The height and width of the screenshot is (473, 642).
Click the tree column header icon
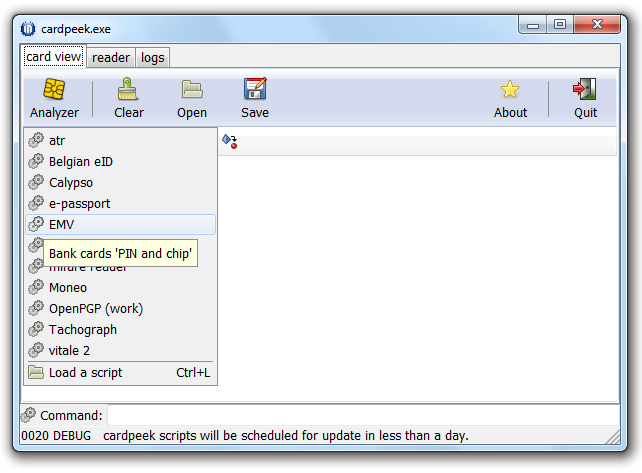(229, 142)
